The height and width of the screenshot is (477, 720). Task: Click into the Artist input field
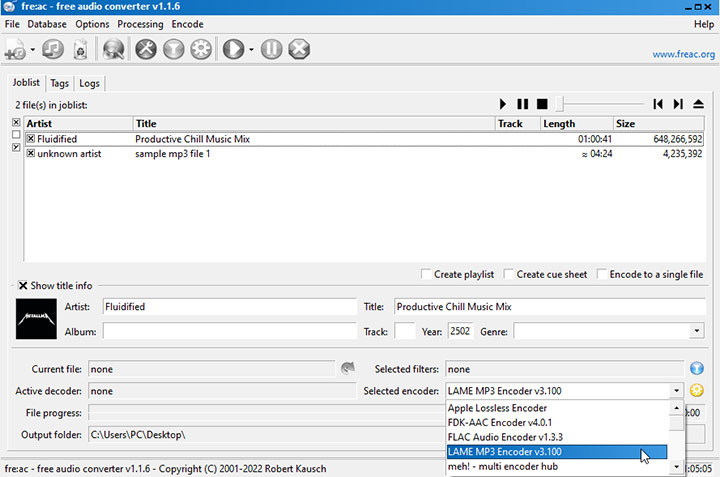click(230, 307)
